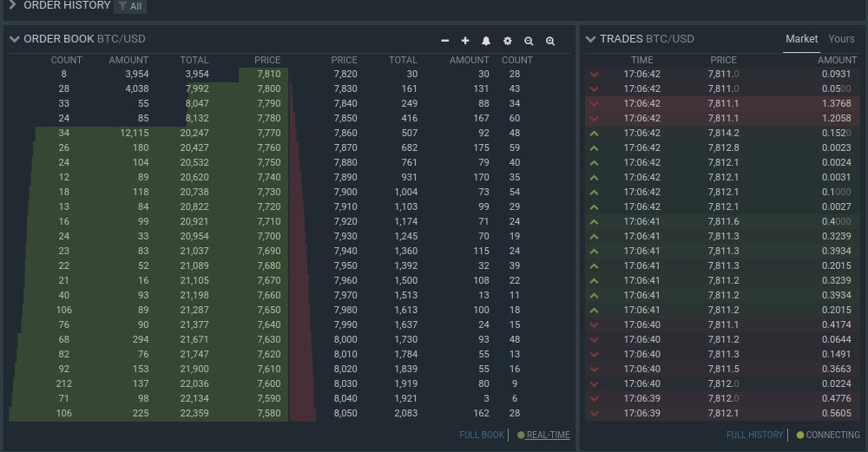Select ask price 8,050
868x452 pixels.
[345, 413]
